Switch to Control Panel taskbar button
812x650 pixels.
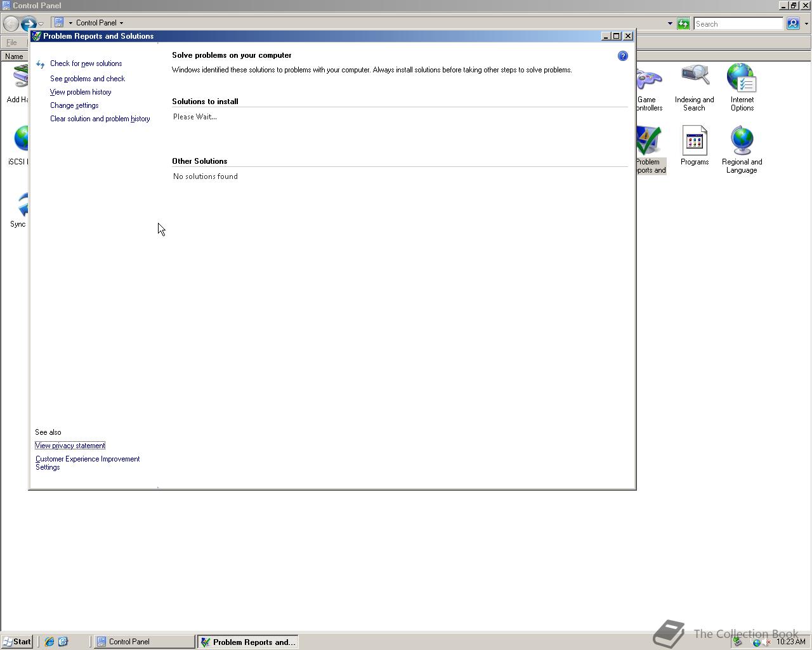click(x=145, y=642)
